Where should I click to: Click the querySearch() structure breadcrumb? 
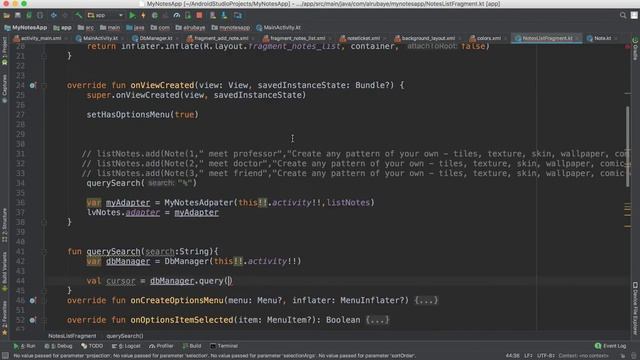point(125,336)
